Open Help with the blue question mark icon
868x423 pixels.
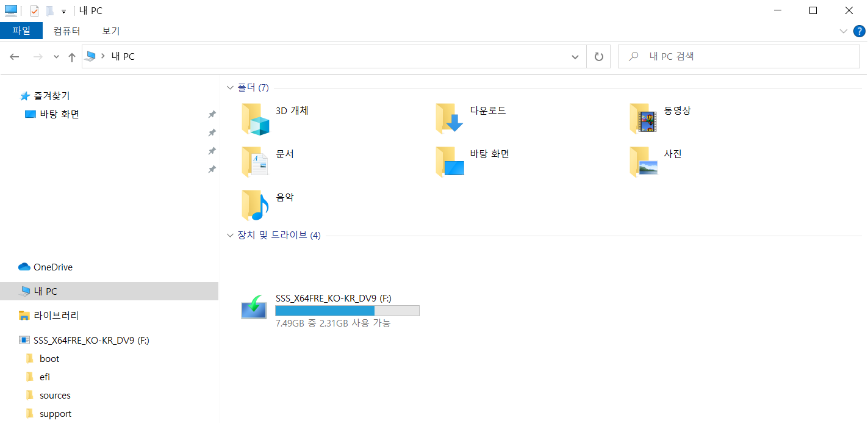(x=859, y=31)
